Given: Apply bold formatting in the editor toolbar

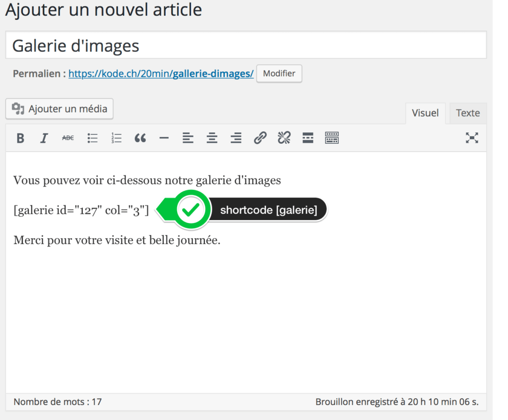Looking at the screenshot, I should click(x=20, y=138).
